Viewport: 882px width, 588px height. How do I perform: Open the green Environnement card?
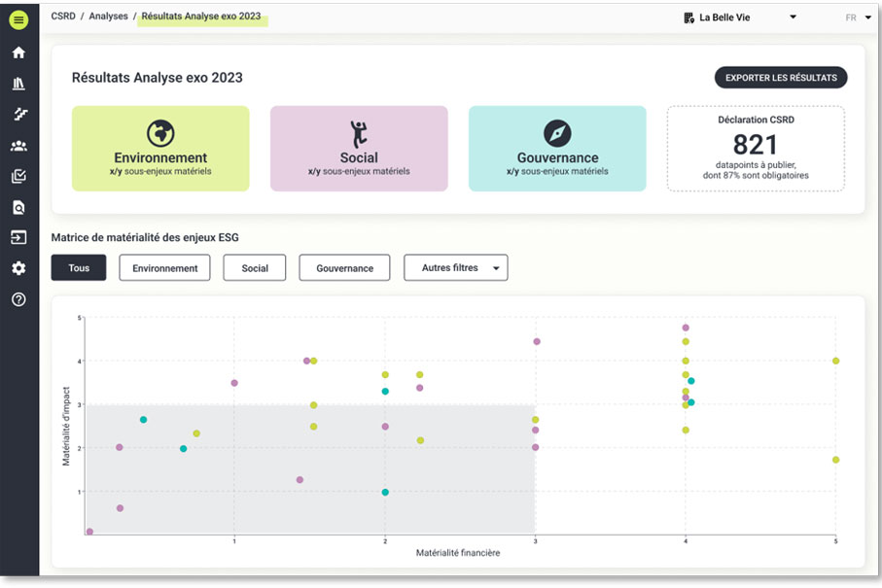(160, 149)
